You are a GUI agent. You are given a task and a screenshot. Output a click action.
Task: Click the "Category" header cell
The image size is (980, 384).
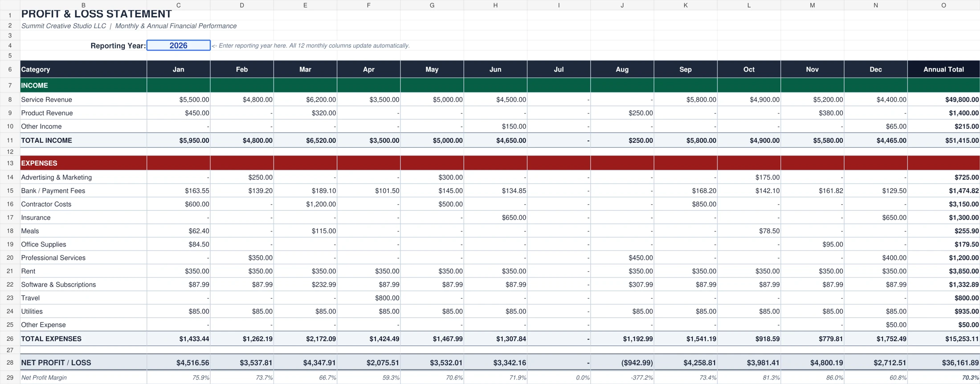[x=83, y=69]
